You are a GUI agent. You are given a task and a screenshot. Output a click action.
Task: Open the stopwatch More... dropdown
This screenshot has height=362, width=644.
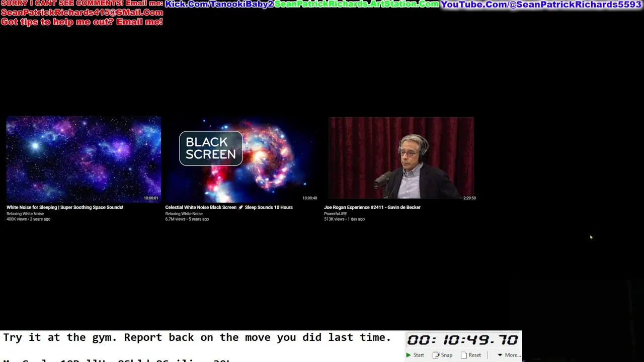pos(509,355)
